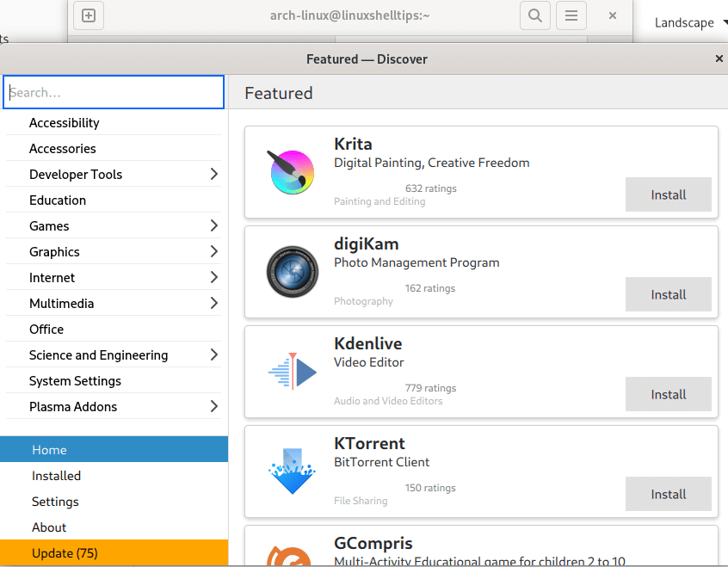This screenshot has height=567, width=728.
Task: Click the digiKam camera lens icon
Action: pos(292,270)
